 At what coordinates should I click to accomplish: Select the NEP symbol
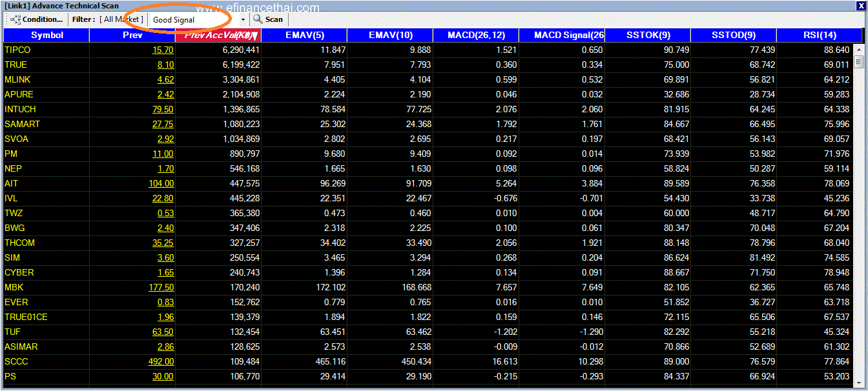(x=13, y=168)
